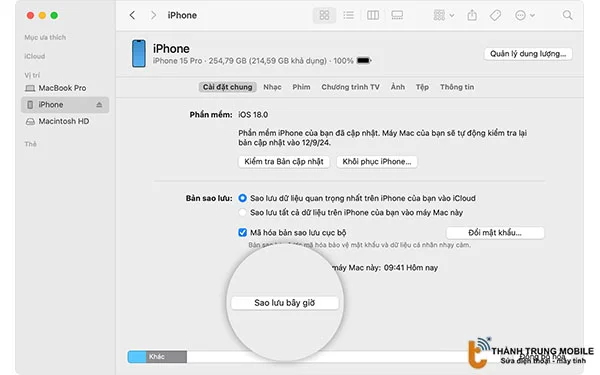This screenshot has height=375, width=600.
Task: Go forward with the right chevron
Action: point(153,15)
